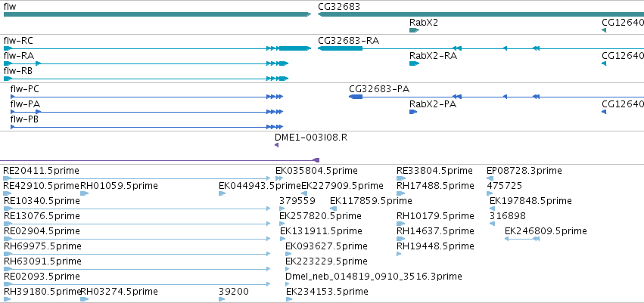The width and height of the screenshot is (644, 303).
Task: Click the 316898 feature label
Action: [508, 215]
